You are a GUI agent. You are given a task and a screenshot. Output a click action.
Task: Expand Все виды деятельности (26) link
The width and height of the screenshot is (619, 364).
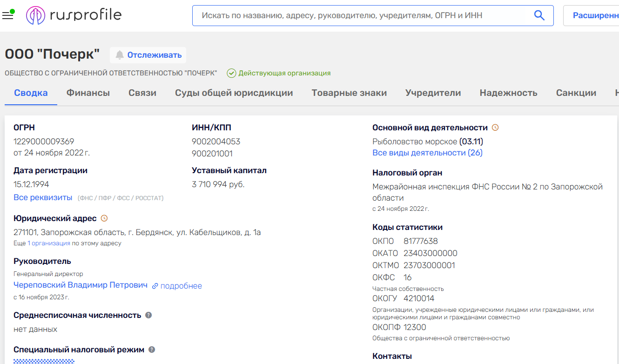[427, 153]
